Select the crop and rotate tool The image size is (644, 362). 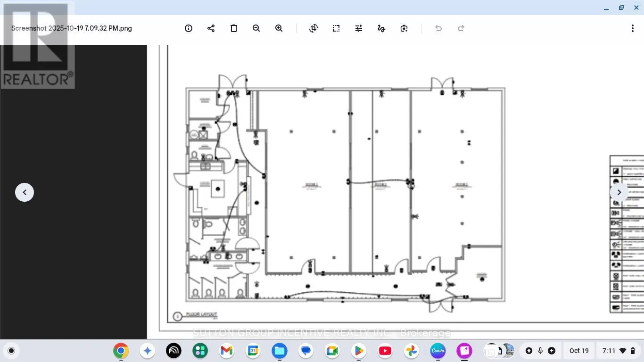[x=314, y=28]
